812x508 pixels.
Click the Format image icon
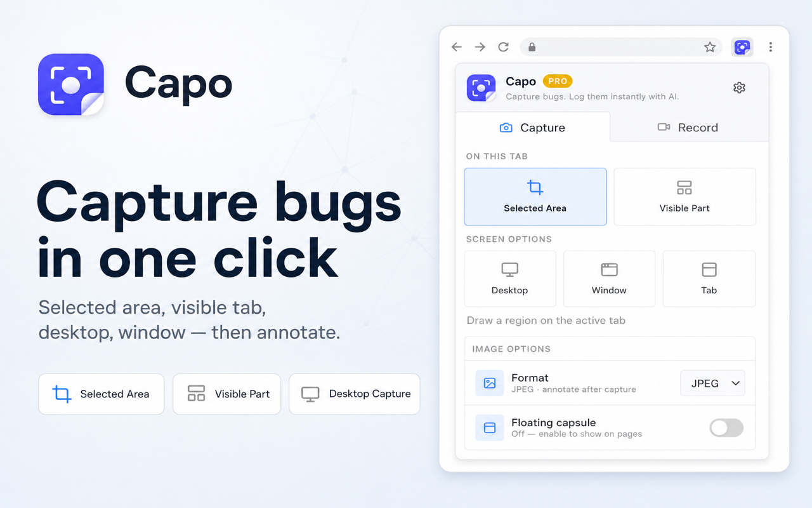point(490,383)
